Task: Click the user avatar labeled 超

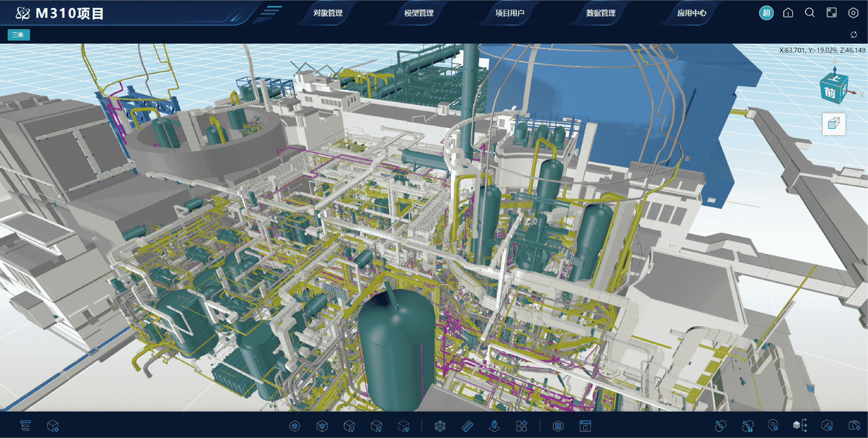Action: click(766, 13)
